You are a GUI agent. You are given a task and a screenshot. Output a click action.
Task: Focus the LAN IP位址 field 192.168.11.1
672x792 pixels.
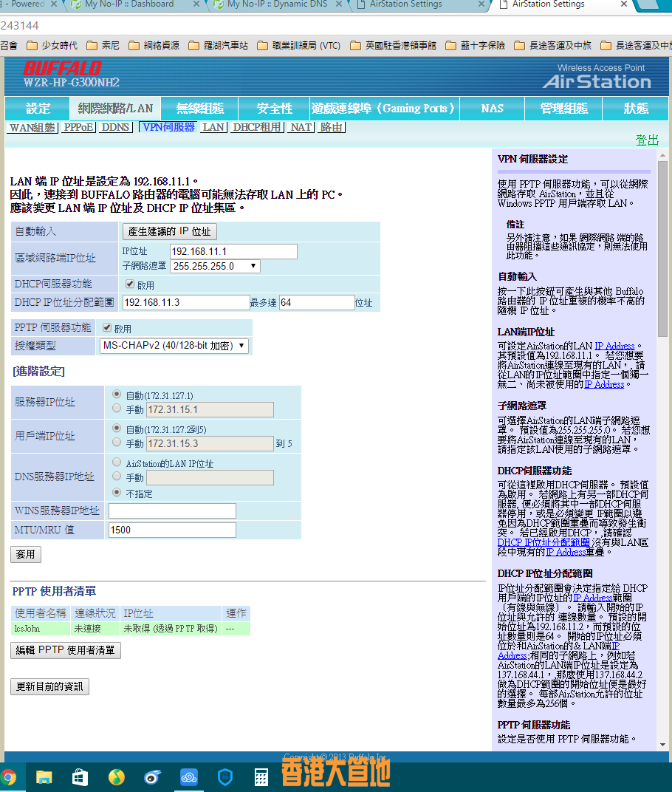(234, 251)
